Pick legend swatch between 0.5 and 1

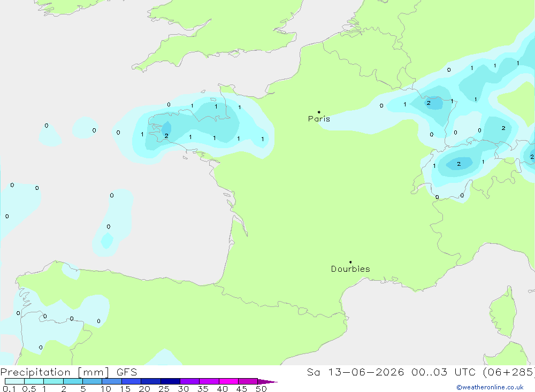pos(34,381)
